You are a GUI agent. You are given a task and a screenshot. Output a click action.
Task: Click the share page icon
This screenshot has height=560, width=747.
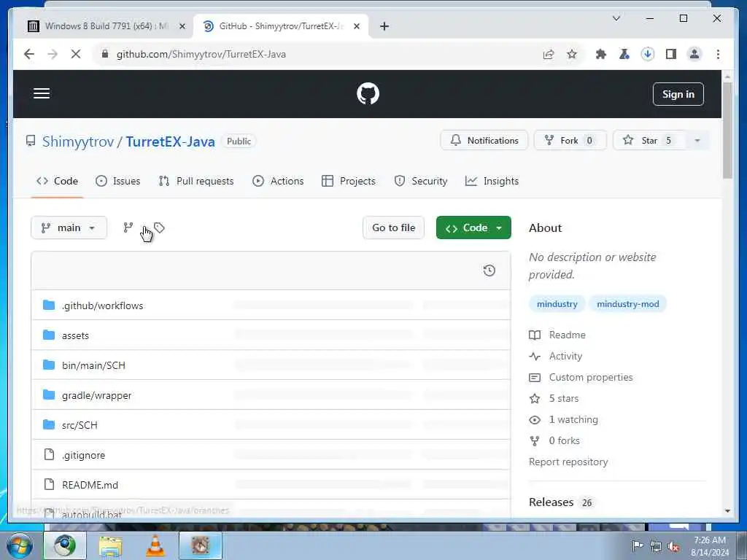click(x=549, y=54)
